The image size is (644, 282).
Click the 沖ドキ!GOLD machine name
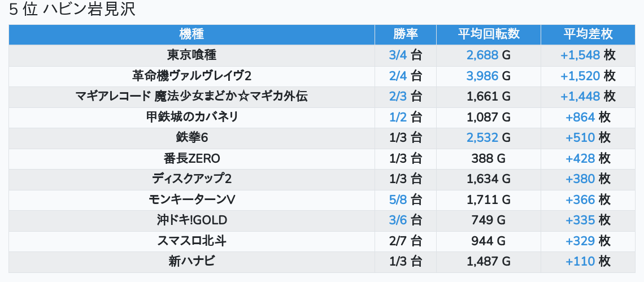tap(192, 220)
